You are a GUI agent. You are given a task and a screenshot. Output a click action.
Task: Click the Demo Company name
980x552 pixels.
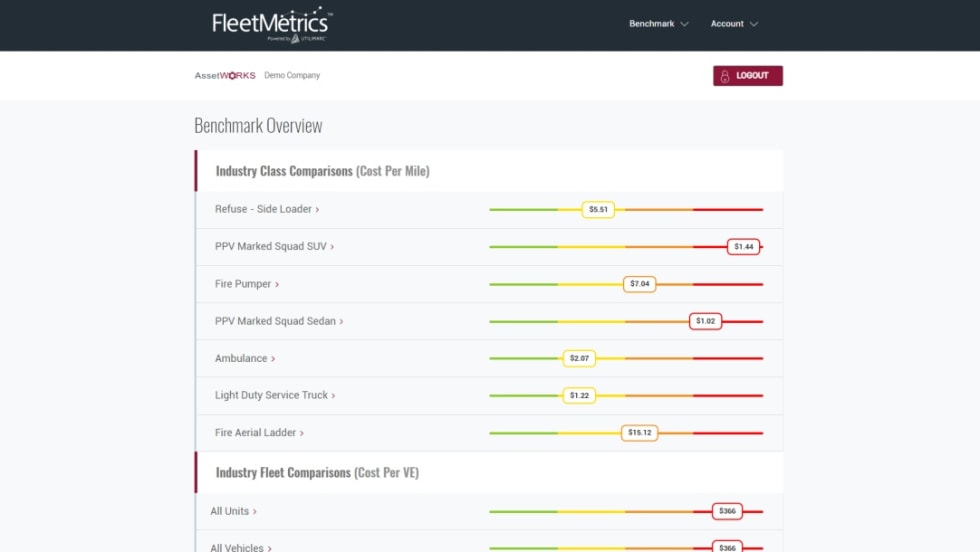click(x=292, y=76)
